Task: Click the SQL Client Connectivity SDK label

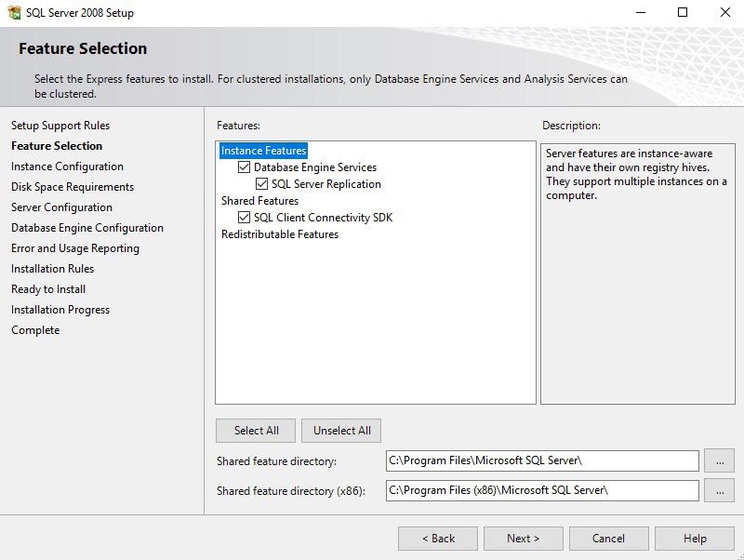Action: pyautogui.click(x=323, y=218)
